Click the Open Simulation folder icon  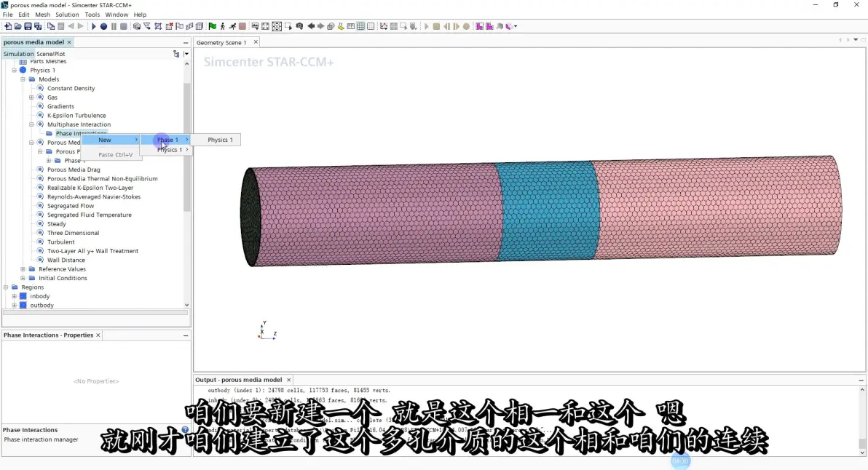point(17,26)
